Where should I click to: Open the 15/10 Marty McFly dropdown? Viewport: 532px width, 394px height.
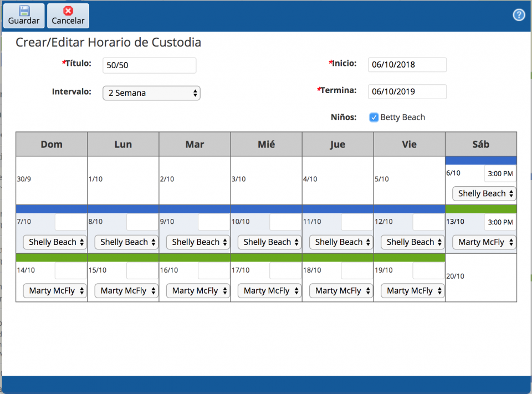[x=126, y=290]
